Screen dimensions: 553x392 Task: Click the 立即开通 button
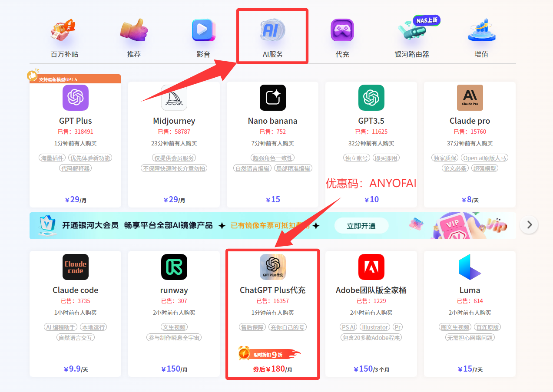361,226
